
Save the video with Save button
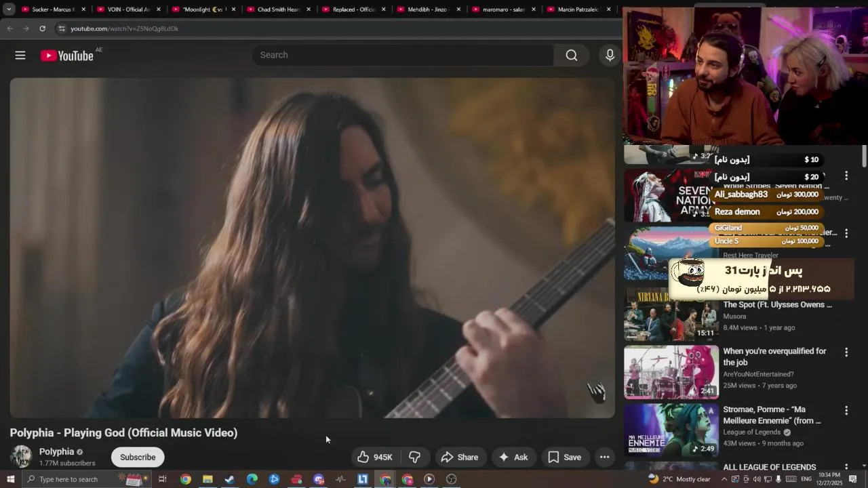pyautogui.click(x=564, y=457)
